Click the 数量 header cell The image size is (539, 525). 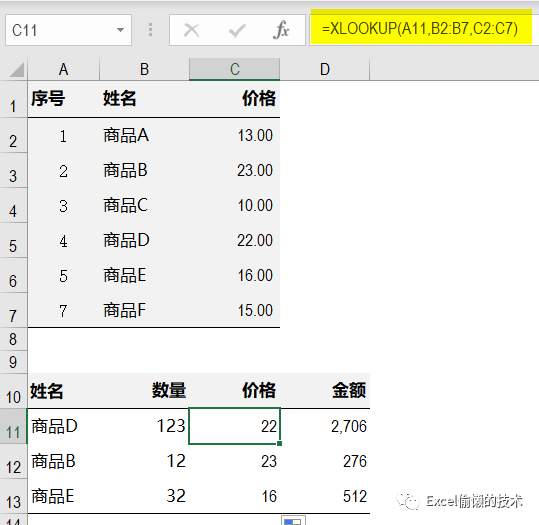coord(144,391)
